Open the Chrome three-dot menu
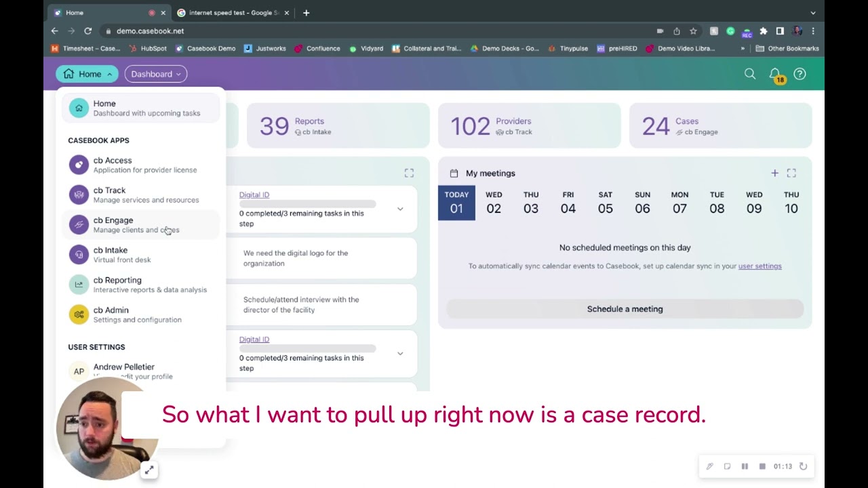Image resolution: width=868 pixels, height=488 pixels. 813,30
